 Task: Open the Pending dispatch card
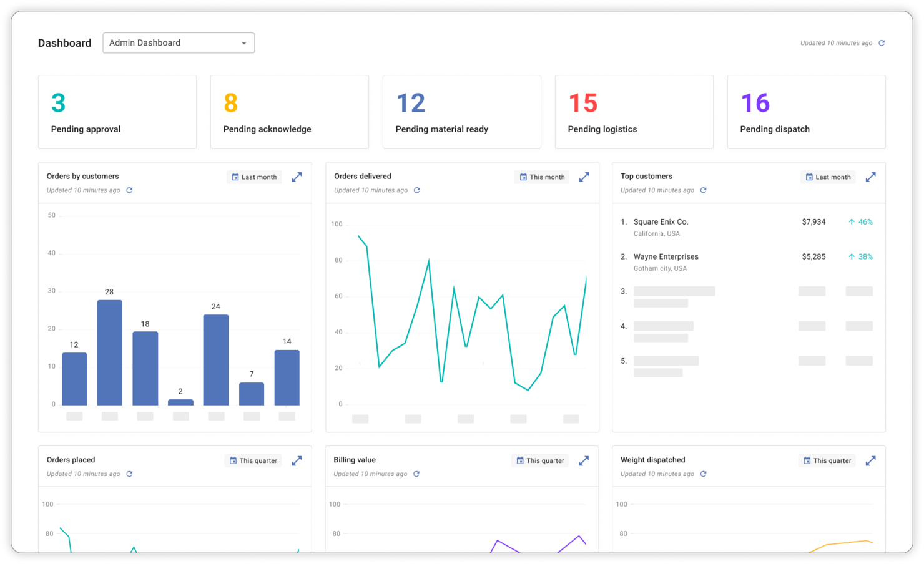click(807, 112)
